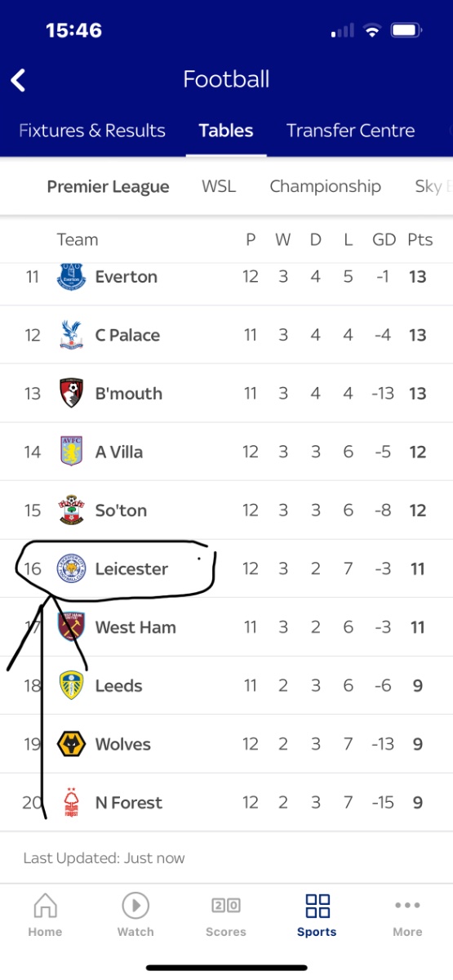Tap the Everton club crest
The width and height of the screenshot is (453, 980).
(x=72, y=277)
